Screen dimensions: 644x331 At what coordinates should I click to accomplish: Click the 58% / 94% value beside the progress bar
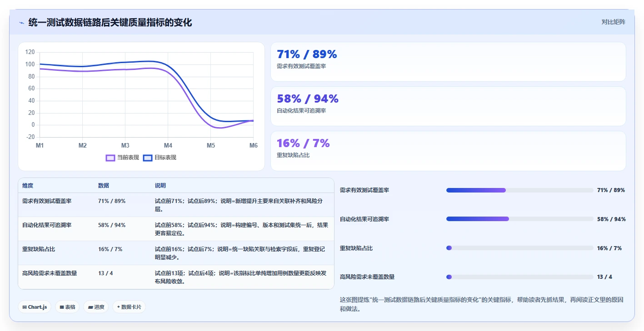point(611,219)
